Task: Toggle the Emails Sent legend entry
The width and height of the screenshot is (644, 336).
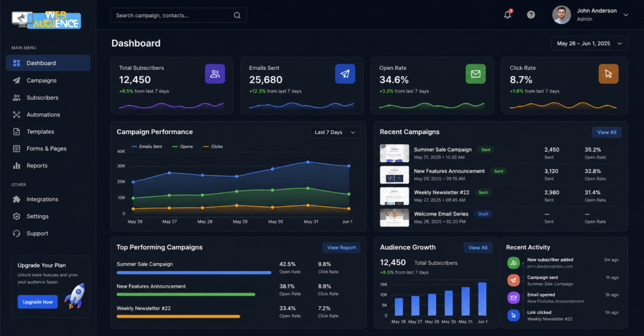Action: pyautogui.click(x=147, y=147)
